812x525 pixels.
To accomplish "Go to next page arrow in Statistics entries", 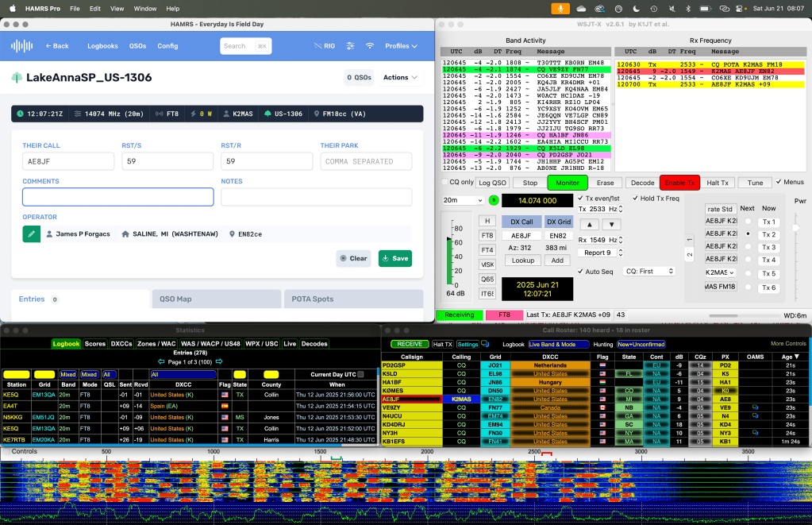I will (219, 362).
